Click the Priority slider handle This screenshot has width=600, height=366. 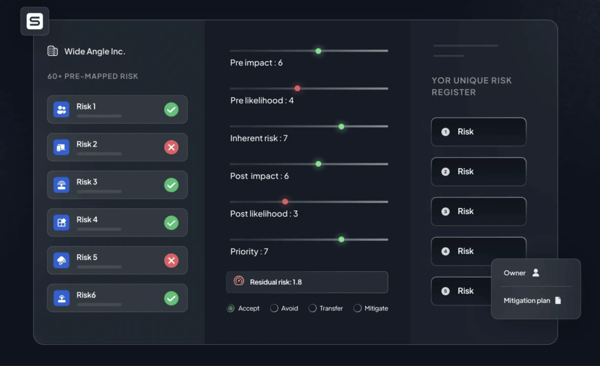tap(341, 240)
